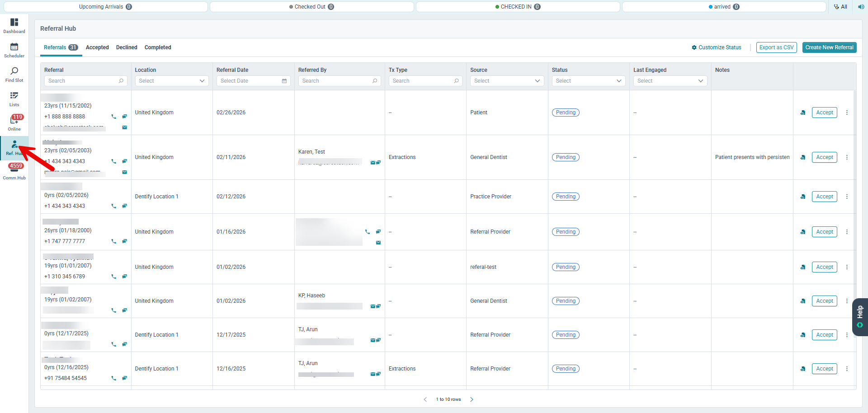The height and width of the screenshot is (413, 868).
Task: Accept the Practice Provider referral dated 02/12/2026
Action: 825,197
